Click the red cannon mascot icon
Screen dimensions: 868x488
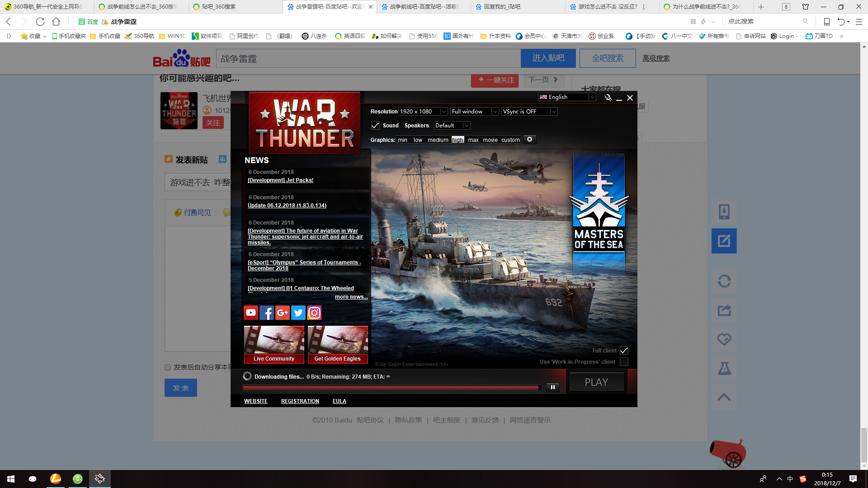point(728,453)
